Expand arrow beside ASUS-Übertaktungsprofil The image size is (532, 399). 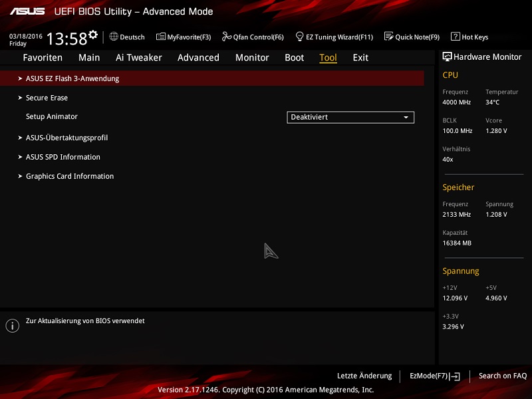(x=20, y=138)
